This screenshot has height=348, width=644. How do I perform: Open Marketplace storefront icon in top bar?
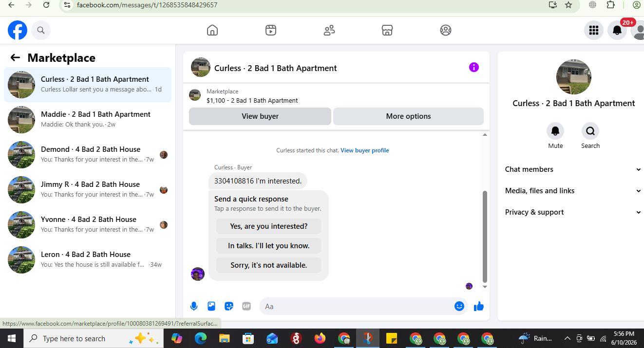pyautogui.click(x=387, y=30)
